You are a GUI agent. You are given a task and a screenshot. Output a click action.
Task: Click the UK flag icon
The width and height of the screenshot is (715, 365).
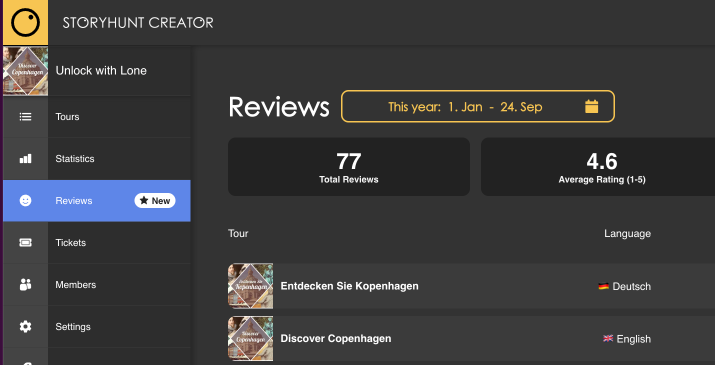point(608,339)
